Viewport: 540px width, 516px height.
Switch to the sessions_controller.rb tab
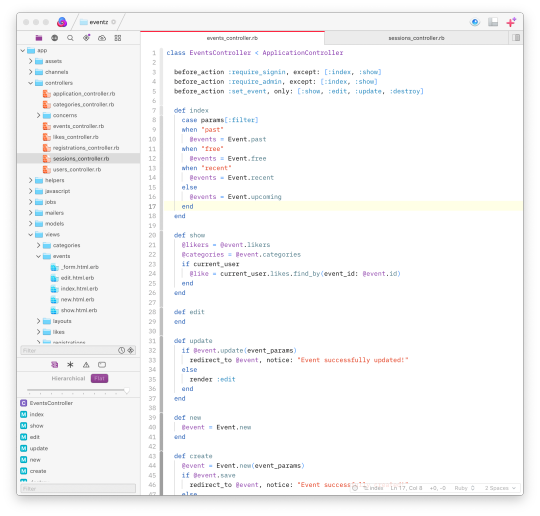pos(416,38)
